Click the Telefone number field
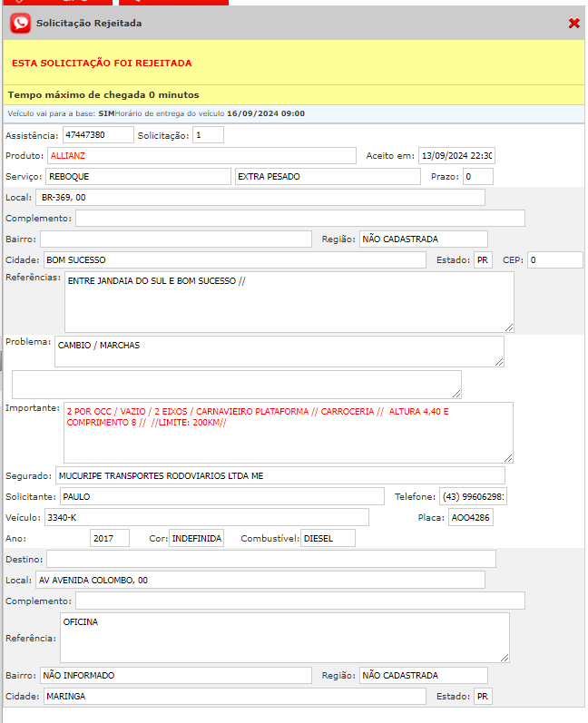The height and width of the screenshot is (723, 588). (x=473, y=496)
